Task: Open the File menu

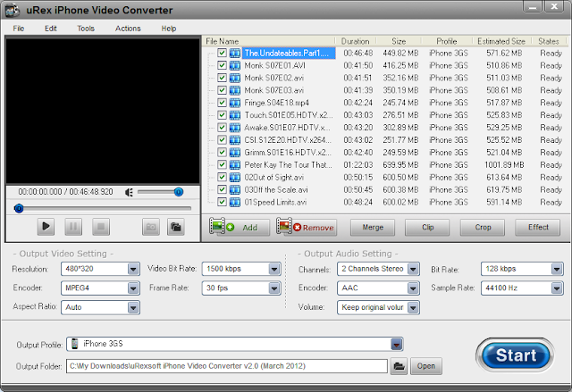Action: coord(19,29)
